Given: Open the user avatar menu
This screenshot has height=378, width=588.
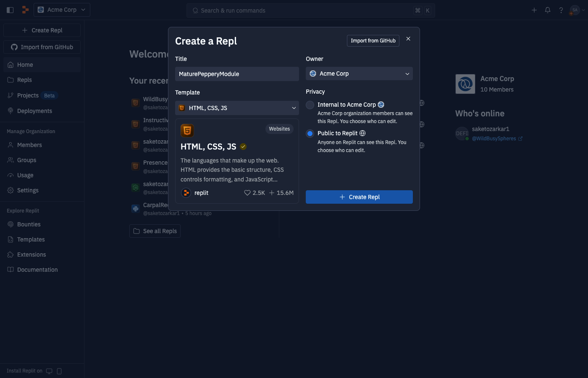Looking at the screenshot, I should click(x=577, y=10).
